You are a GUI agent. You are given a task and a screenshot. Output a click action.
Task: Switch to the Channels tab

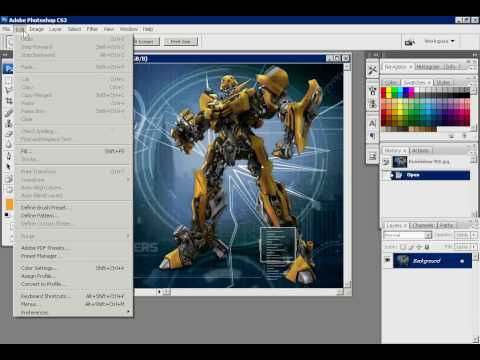point(422,226)
